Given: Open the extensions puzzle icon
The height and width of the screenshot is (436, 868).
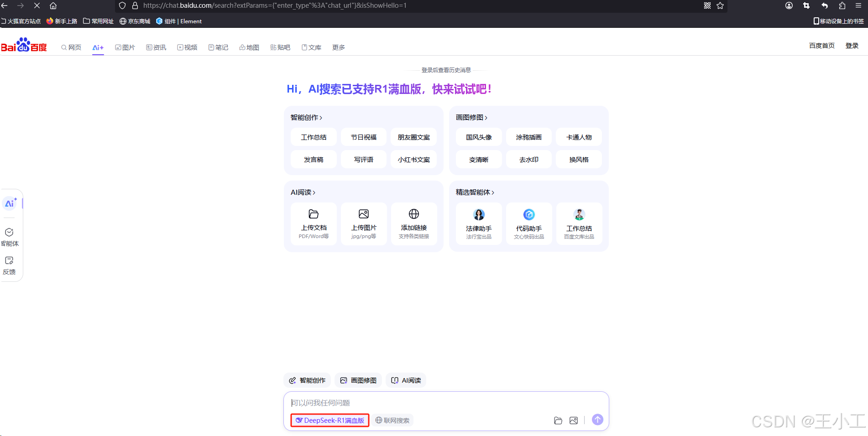Looking at the screenshot, I should [842, 5].
